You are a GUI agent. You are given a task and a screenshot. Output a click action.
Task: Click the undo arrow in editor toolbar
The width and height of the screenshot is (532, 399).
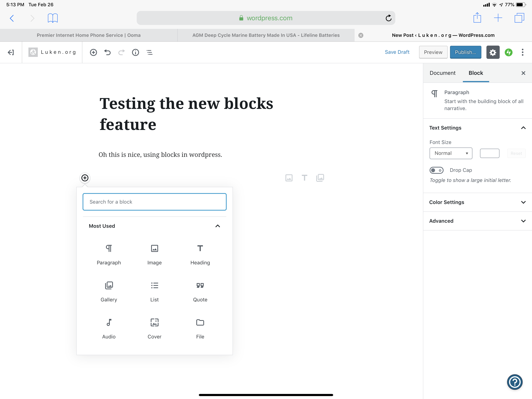click(107, 52)
